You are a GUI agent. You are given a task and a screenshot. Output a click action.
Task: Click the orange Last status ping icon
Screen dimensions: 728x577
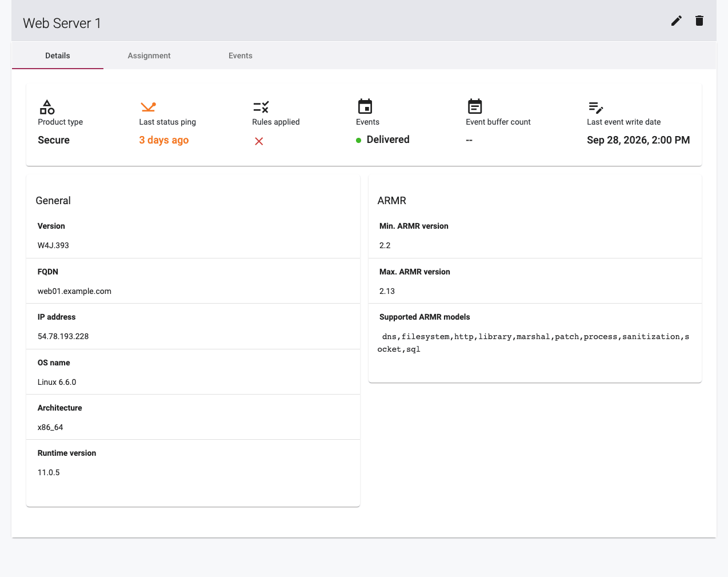(x=148, y=107)
